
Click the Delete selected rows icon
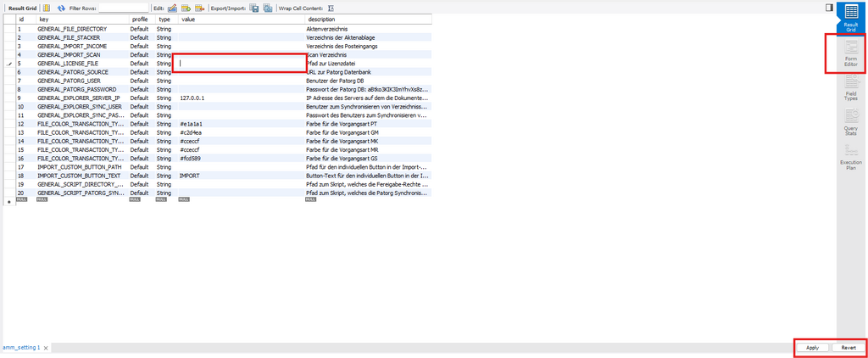tap(199, 8)
